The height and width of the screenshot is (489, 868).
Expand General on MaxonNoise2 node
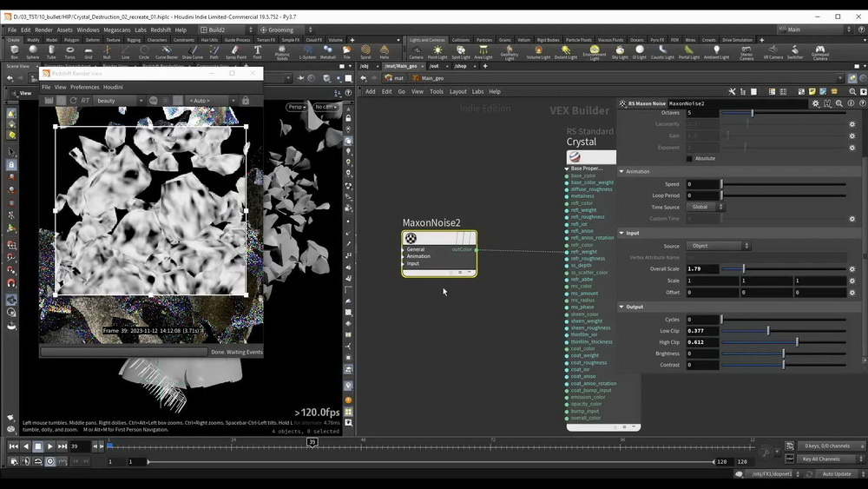(x=403, y=250)
